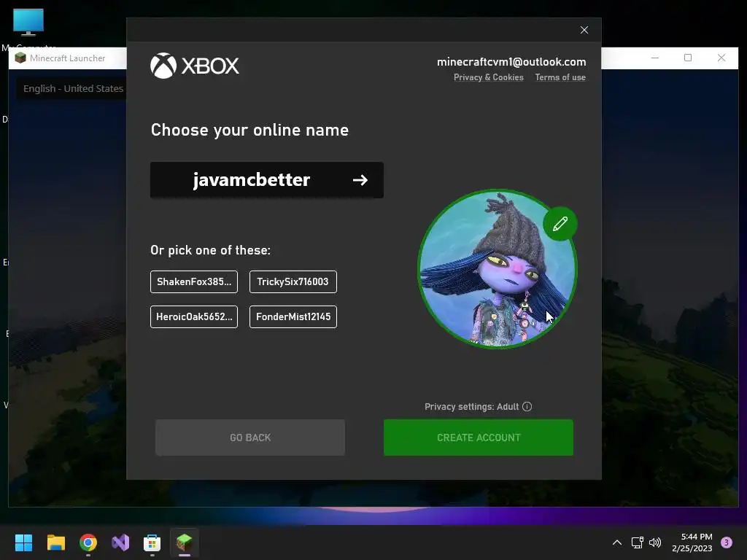Open File Explorer from the taskbar
The width and height of the screenshot is (747, 560).
(55, 542)
